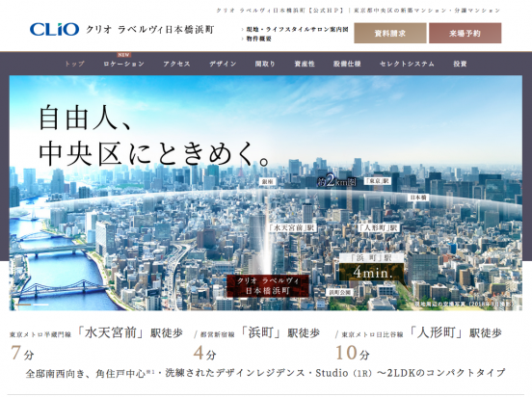Click the 「東京」駅 label on the photo
Screen dimensions: 532x397
coord(378,181)
